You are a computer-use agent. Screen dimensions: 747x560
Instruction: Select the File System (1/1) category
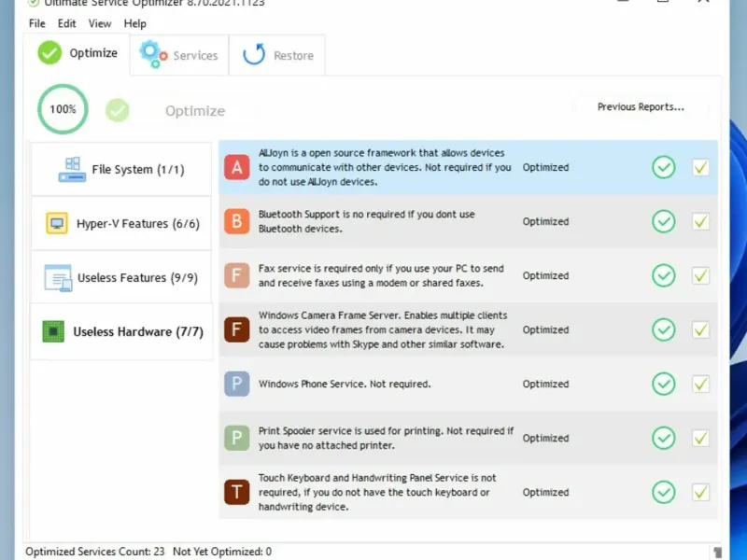[x=121, y=169]
